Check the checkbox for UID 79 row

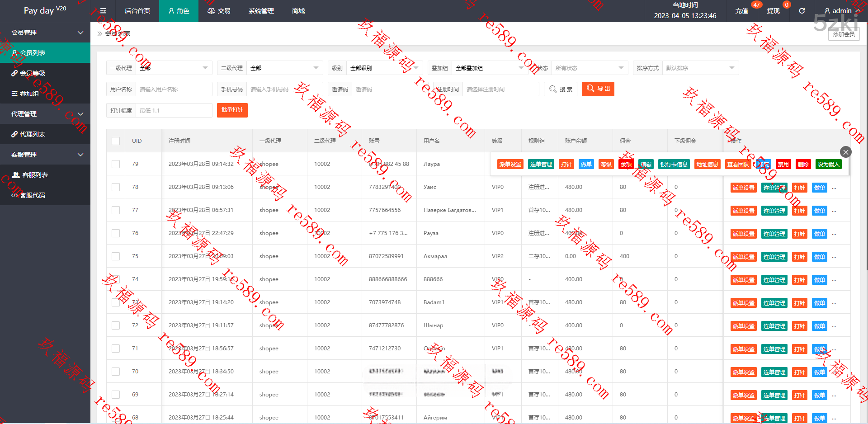pos(116,164)
